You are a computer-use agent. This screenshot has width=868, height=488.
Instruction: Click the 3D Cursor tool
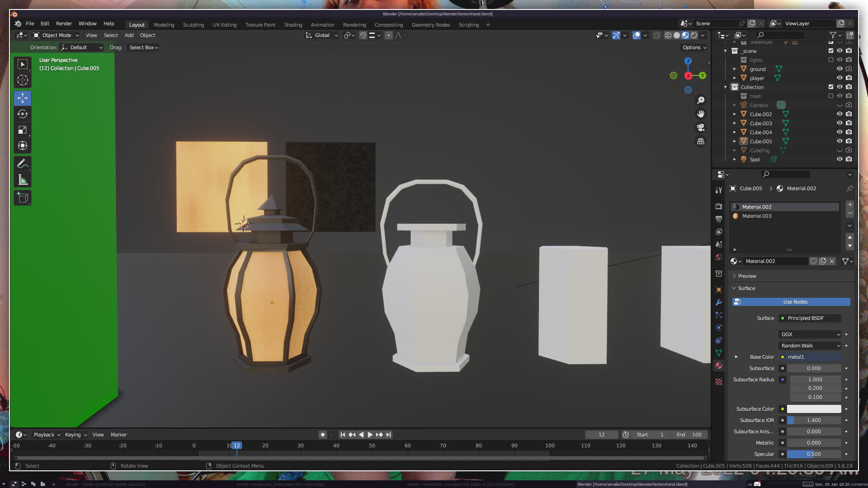tap(23, 80)
